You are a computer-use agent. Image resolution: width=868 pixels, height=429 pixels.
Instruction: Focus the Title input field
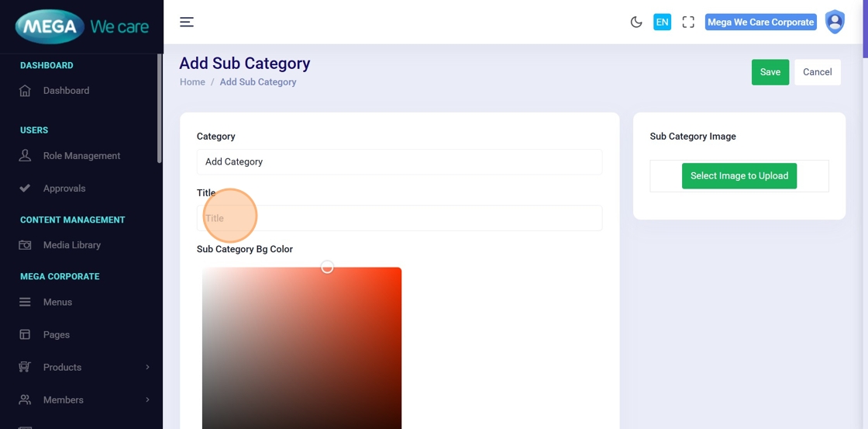tap(399, 218)
